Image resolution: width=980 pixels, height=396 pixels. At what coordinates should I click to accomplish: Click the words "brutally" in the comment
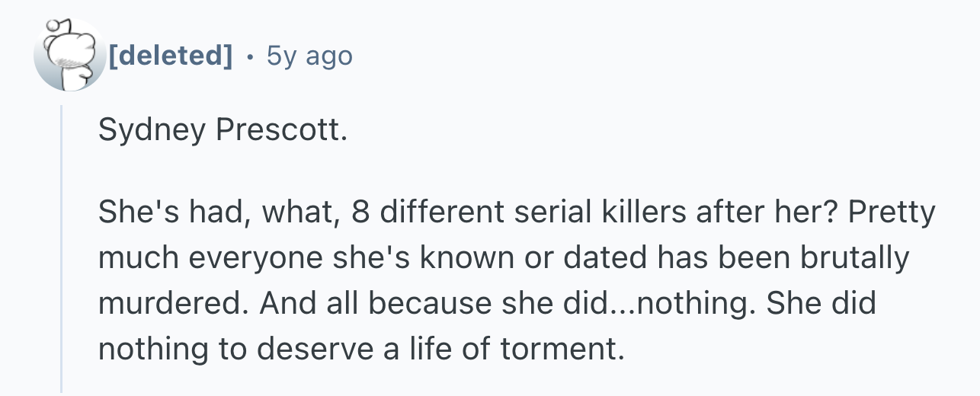[x=853, y=258]
